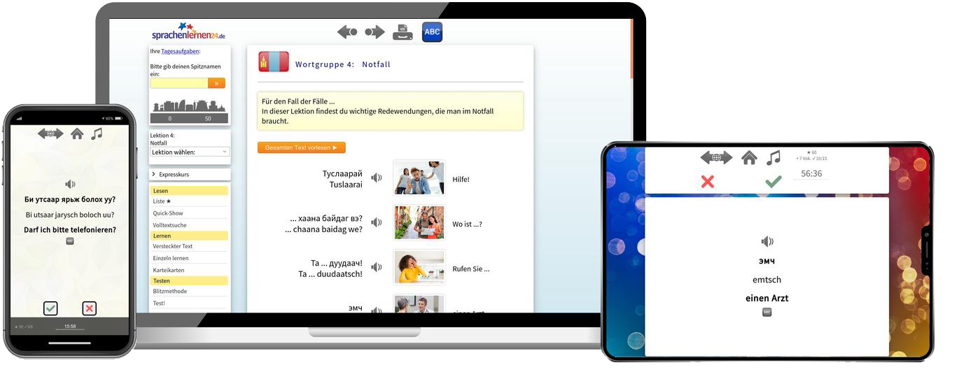This screenshot has height=372, width=980.
Task: Play audio for 'Tuslaarai'
Action: click(377, 178)
